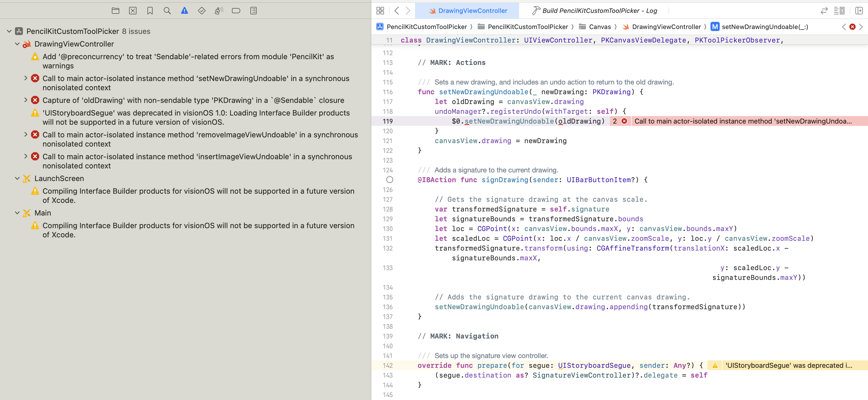The height and width of the screenshot is (400, 868).
Task: Open the PencilKitCustomToolPicker folder breadcrumb
Action: [x=523, y=27]
